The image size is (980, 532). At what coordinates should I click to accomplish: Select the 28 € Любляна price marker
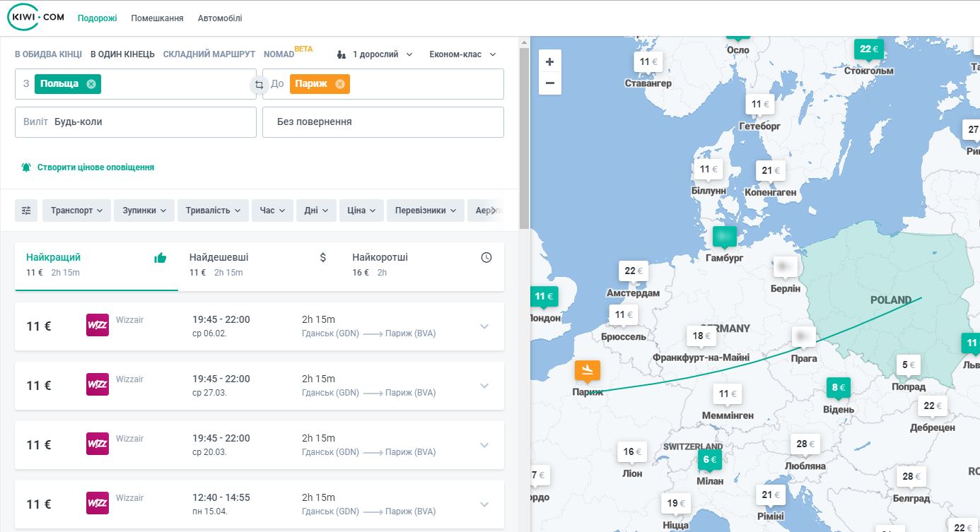(x=805, y=445)
